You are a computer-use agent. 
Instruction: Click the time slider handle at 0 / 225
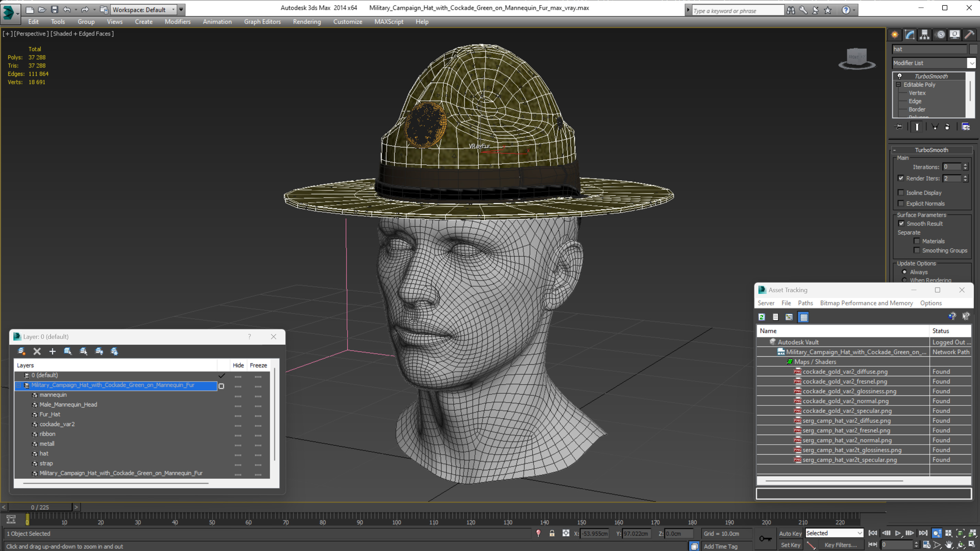[x=40, y=507]
